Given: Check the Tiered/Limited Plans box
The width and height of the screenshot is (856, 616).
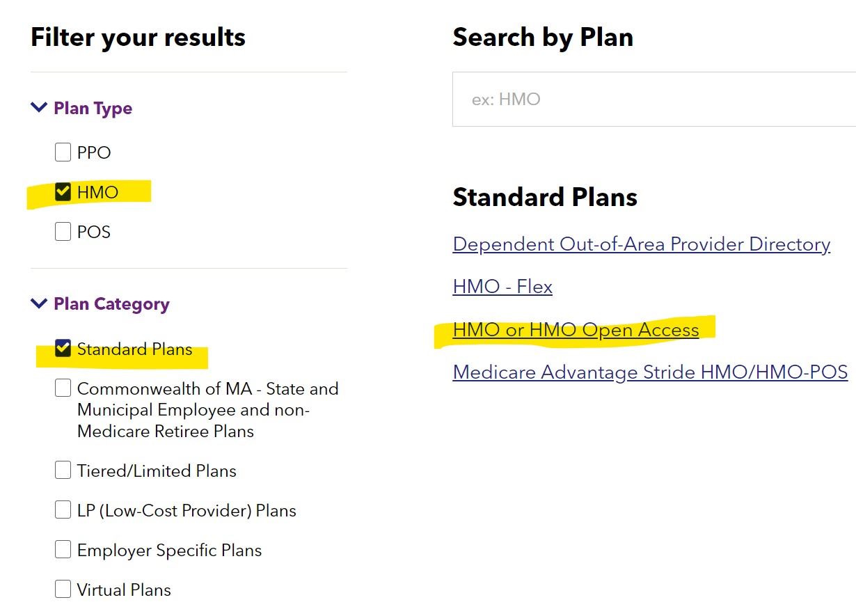Looking at the screenshot, I should tap(63, 470).
